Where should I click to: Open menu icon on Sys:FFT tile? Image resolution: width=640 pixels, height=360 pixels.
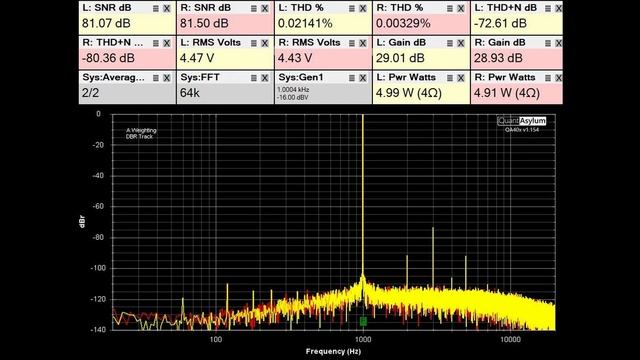(253, 78)
